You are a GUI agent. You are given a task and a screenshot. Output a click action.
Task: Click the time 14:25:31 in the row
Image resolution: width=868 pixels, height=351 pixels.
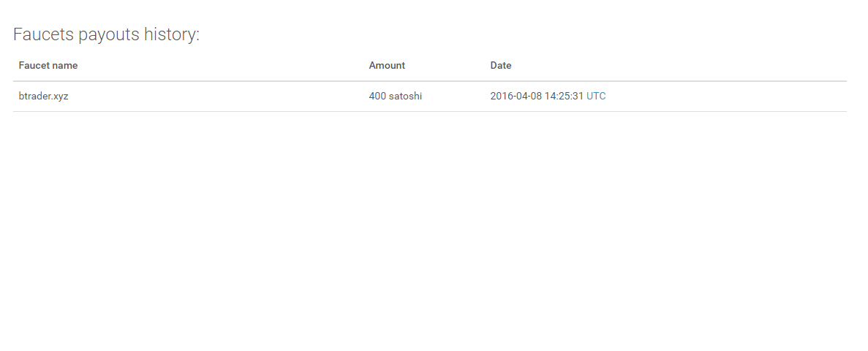tap(564, 96)
